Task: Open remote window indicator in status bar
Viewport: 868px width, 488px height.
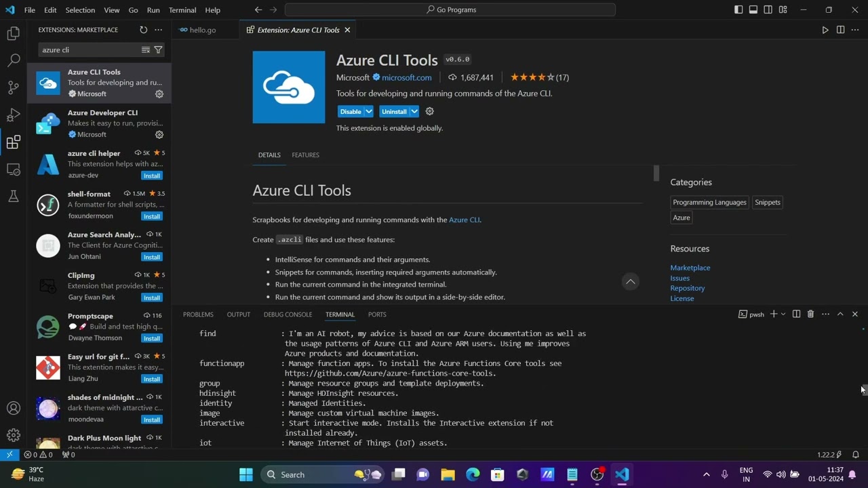Action: pos(9,455)
